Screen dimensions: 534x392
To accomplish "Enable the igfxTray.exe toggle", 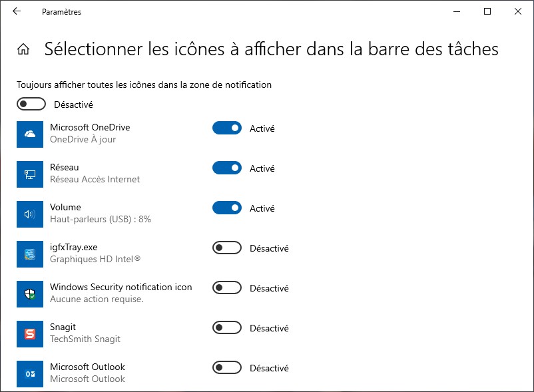I will pos(226,248).
